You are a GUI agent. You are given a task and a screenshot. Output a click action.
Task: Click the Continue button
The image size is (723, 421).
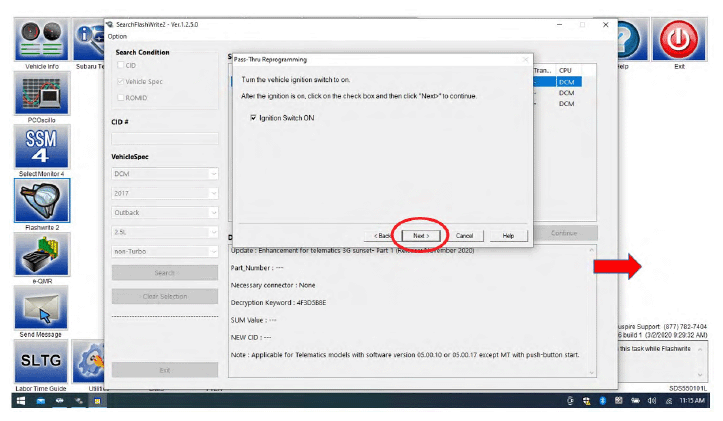tap(564, 233)
